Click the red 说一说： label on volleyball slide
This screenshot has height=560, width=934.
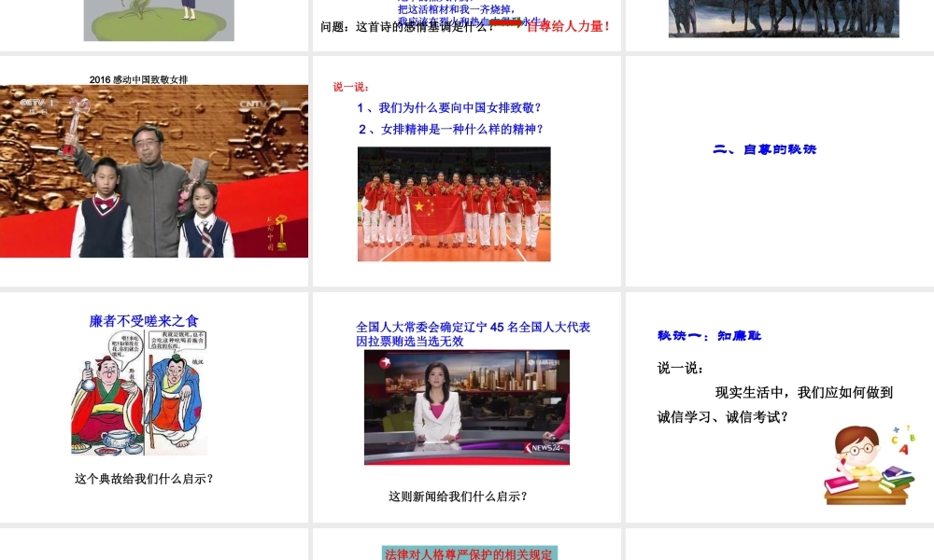point(351,87)
